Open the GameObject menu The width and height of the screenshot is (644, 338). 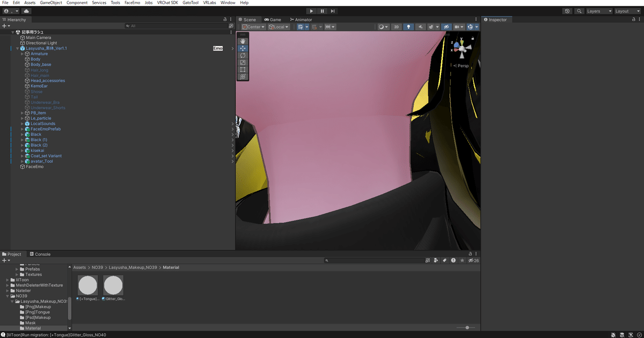click(51, 3)
